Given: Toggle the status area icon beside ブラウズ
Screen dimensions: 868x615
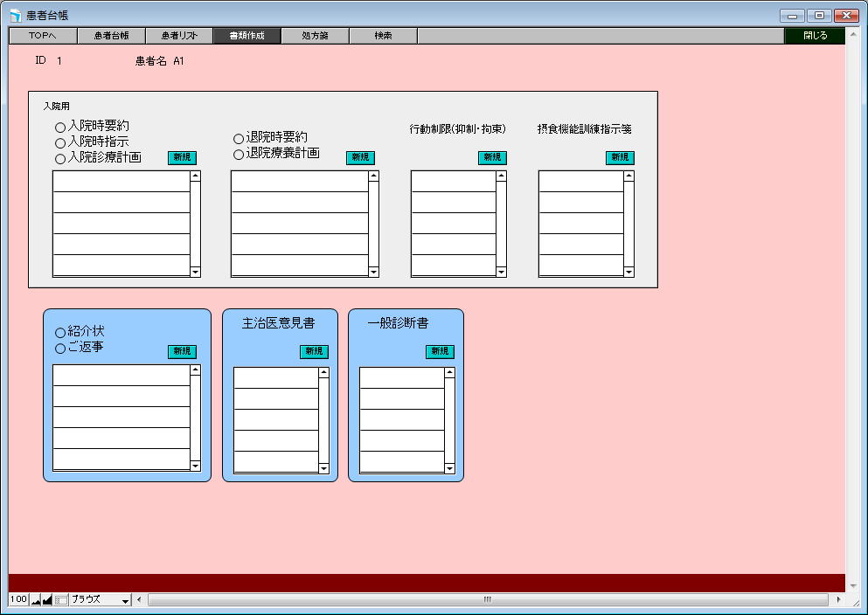Looking at the screenshot, I should [61, 599].
